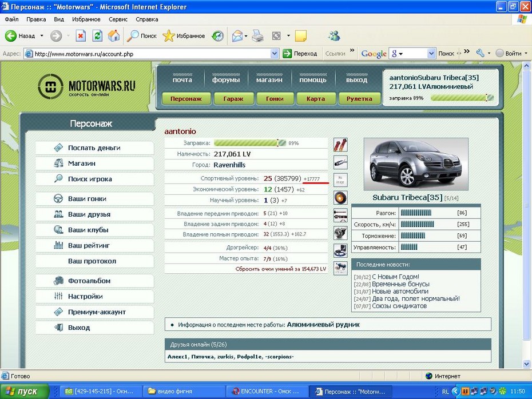The width and height of the screenshot is (532, 399).
Task: Click the bar chart icon beside Ваш рейтинг
Action: (x=58, y=245)
